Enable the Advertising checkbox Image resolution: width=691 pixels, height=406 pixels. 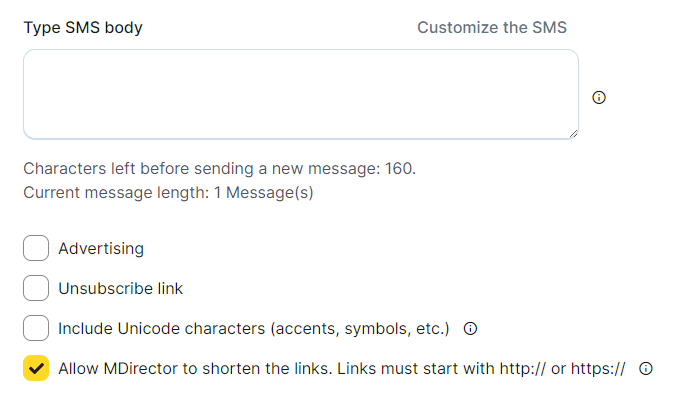tap(36, 248)
